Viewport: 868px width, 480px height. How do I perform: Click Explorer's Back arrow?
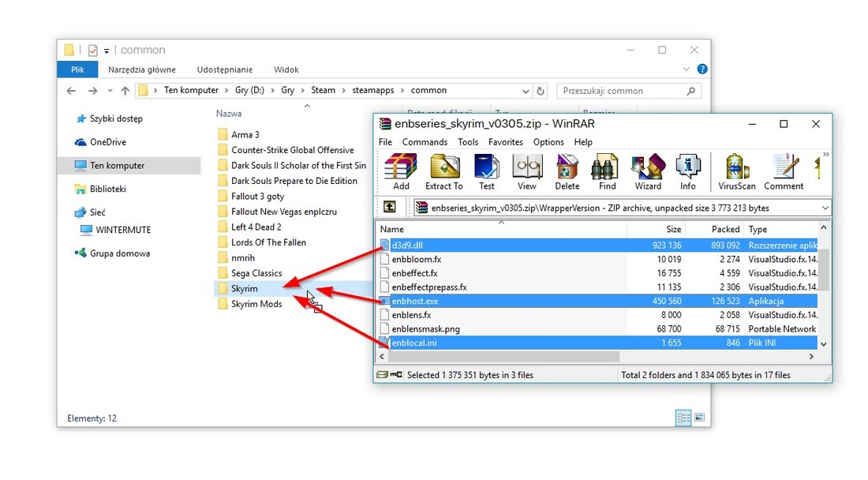point(71,91)
